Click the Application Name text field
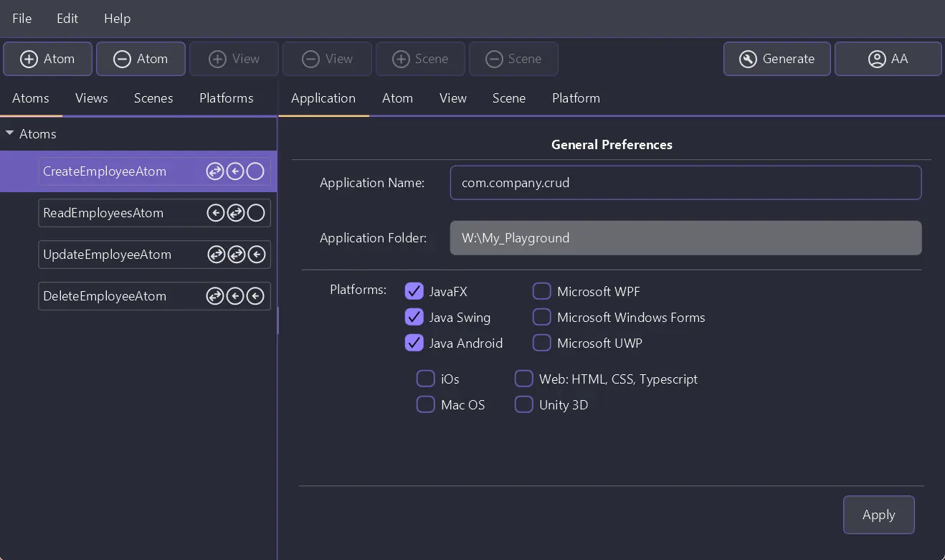This screenshot has height=560, width=945. [x=685, y=183]
